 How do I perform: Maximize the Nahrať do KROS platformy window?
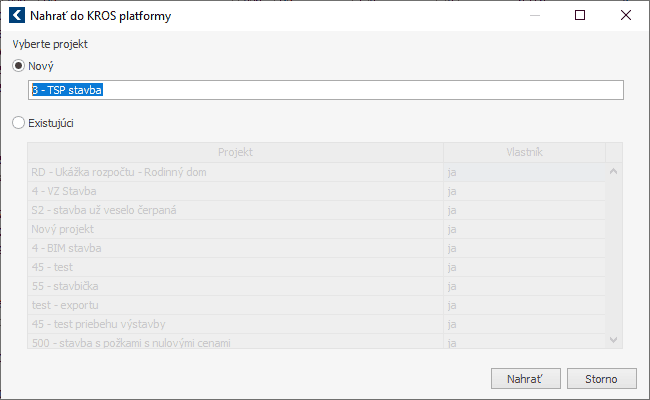tap(580, 15)
